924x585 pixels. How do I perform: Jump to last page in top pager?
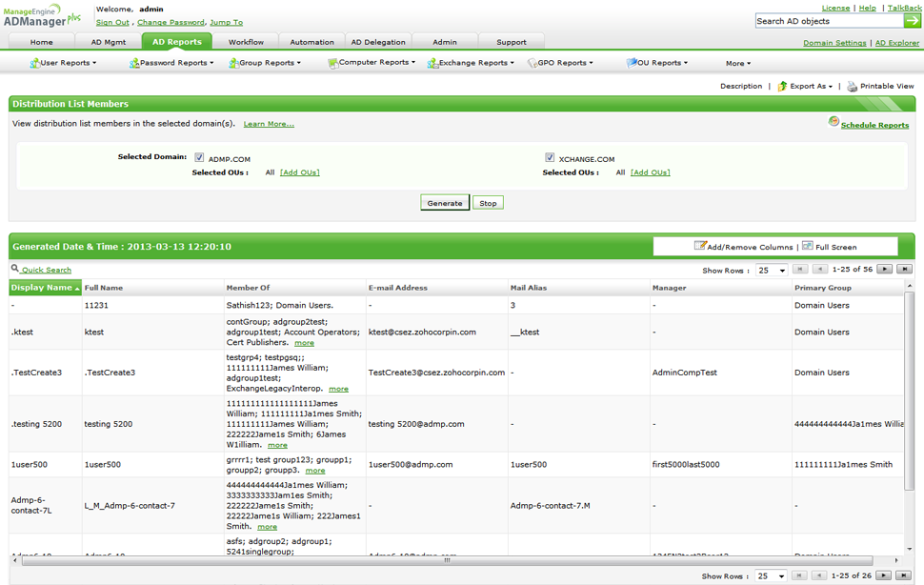click(x=904, y=270)
